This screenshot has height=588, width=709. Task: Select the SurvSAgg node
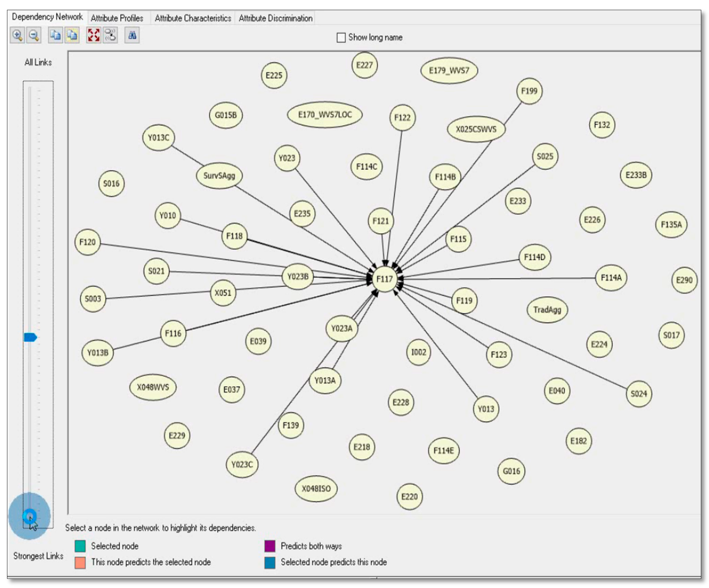(x=219, y=175)
